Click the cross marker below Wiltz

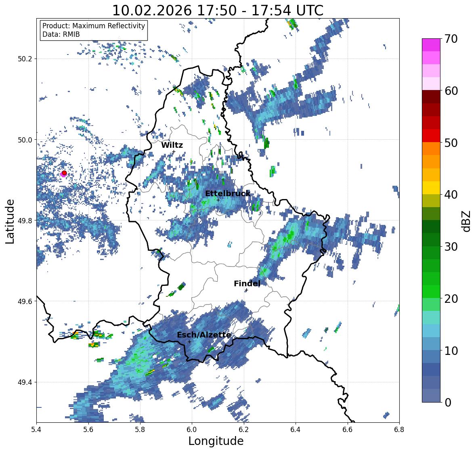[174, 151]
